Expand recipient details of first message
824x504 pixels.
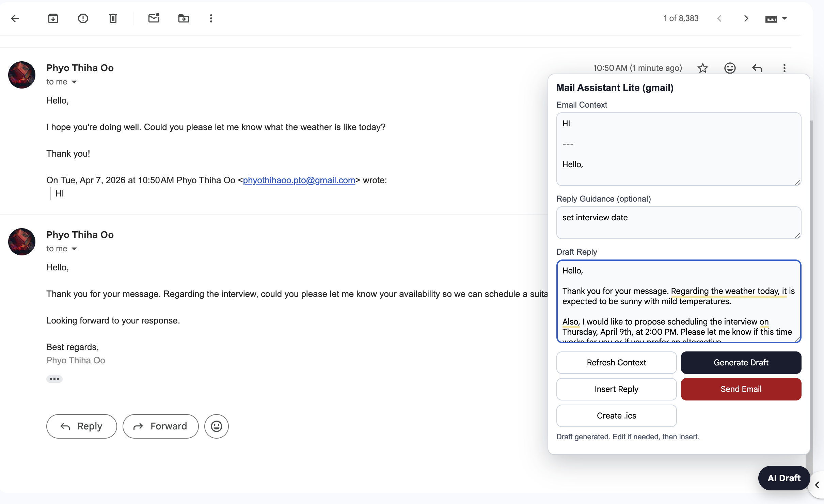74,82
